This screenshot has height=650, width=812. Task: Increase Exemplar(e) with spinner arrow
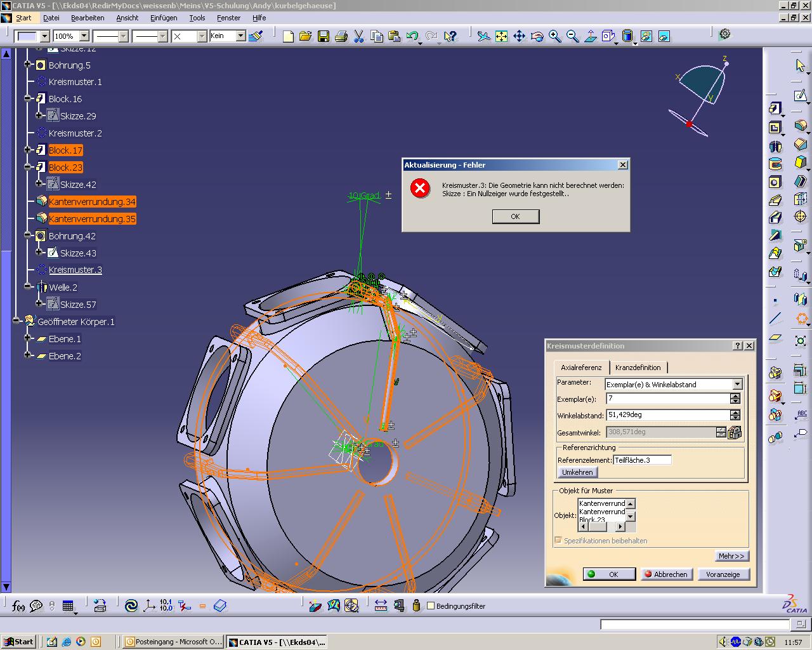click(735, 395)
